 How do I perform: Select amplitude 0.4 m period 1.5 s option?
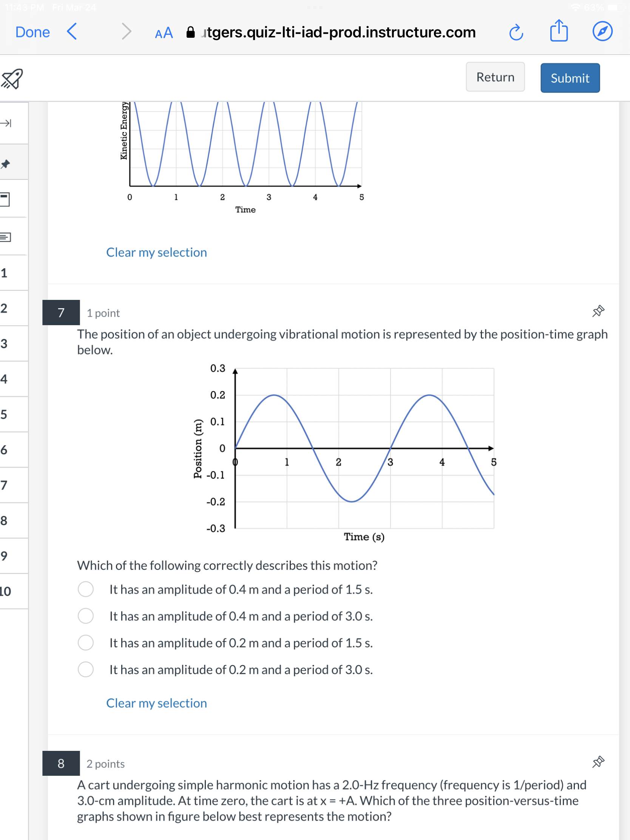[x=86, y=589]
